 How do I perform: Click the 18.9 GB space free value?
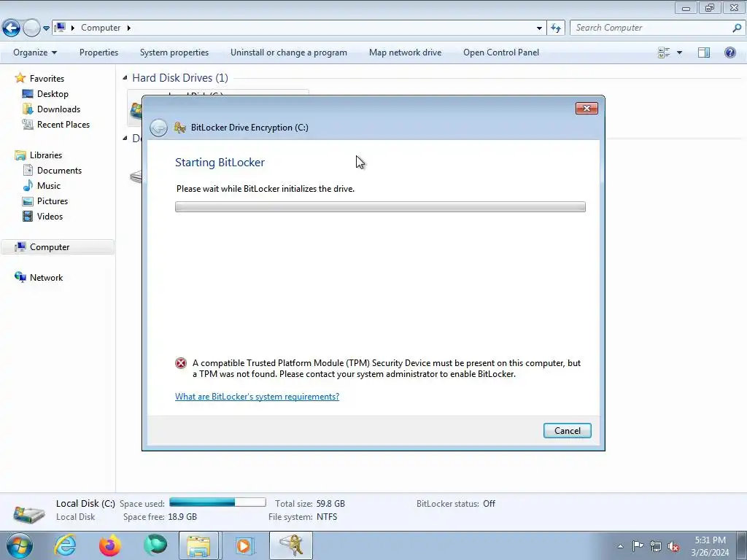[182, 517]
